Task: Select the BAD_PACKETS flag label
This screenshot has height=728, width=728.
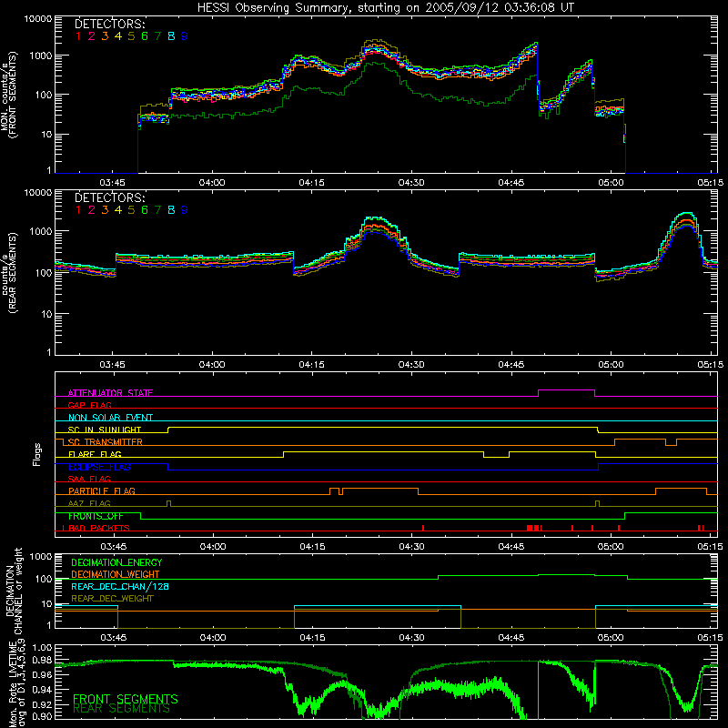Action: [99, 528]
